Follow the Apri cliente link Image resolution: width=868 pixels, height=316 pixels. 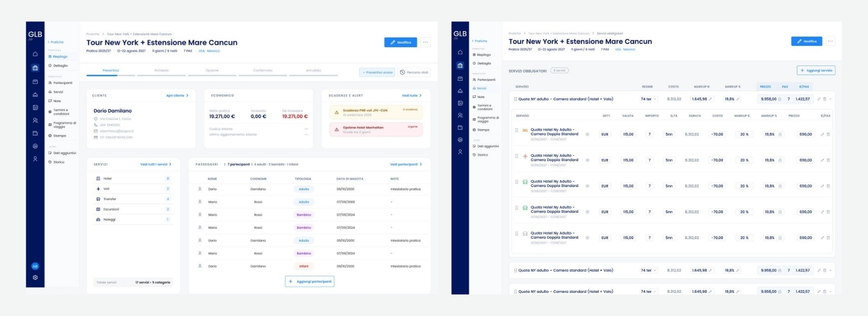177,96
